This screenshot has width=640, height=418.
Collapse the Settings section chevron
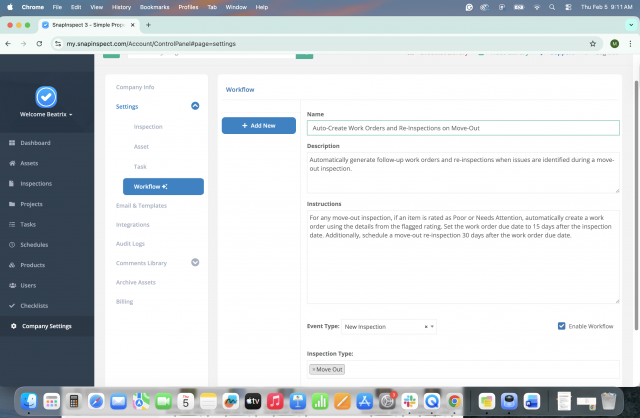[195, 106]
